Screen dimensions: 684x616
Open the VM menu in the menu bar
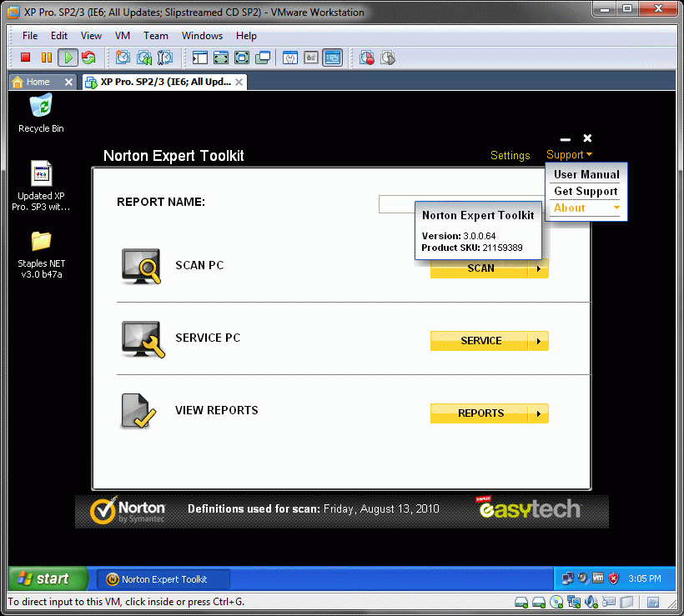[x=122, y=36]
